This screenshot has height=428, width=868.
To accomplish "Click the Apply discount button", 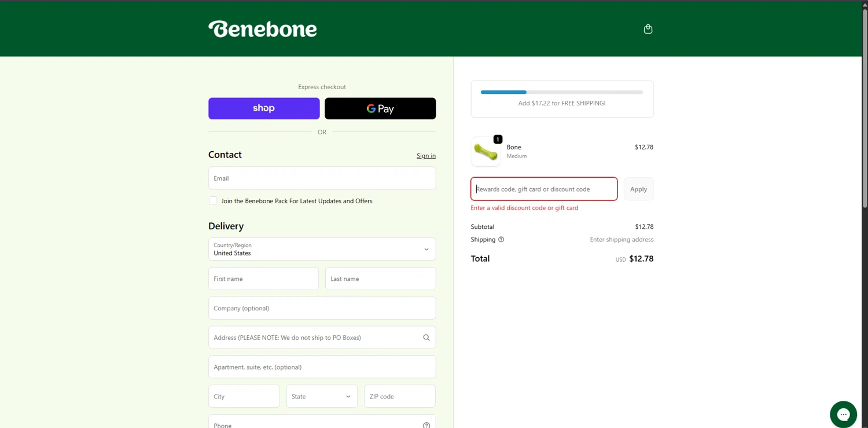I will click(x=638, y=189).
